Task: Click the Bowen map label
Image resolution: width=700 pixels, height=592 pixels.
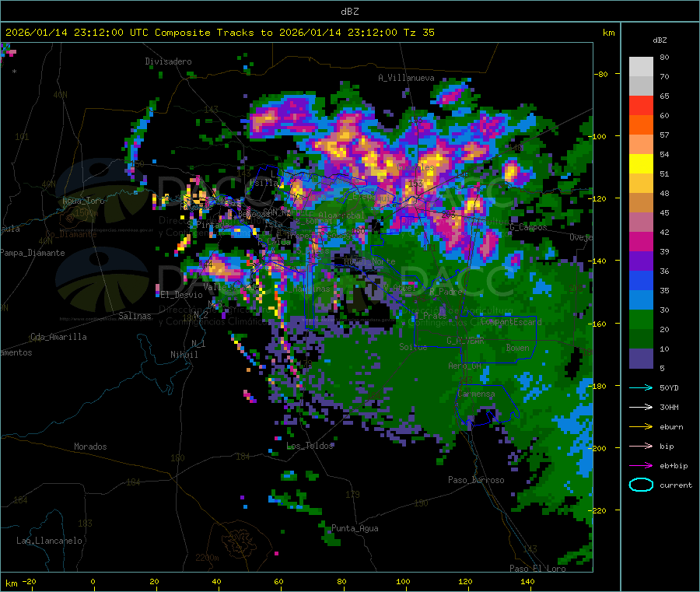Action: point(518,348)
